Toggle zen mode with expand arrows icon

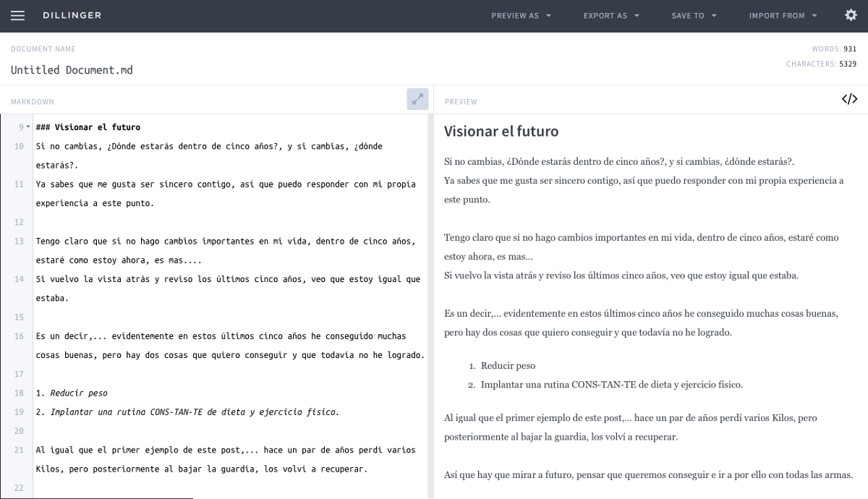pyautogui.click(x=417, y=100)
